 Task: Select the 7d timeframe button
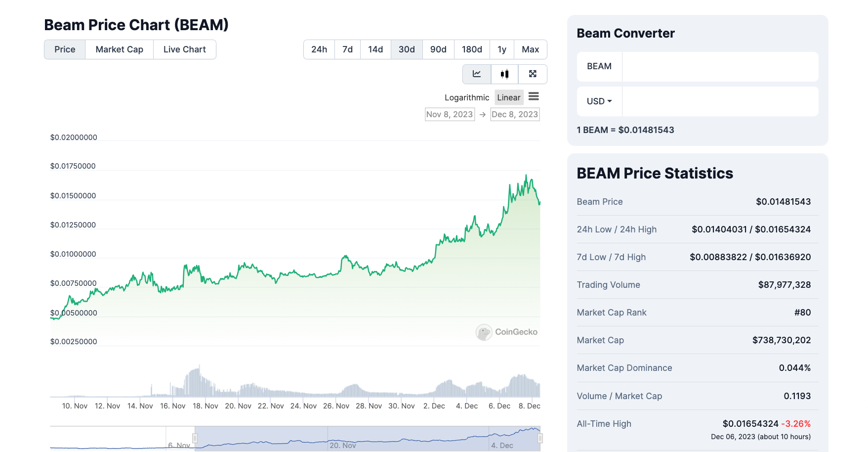coord(347,49)
